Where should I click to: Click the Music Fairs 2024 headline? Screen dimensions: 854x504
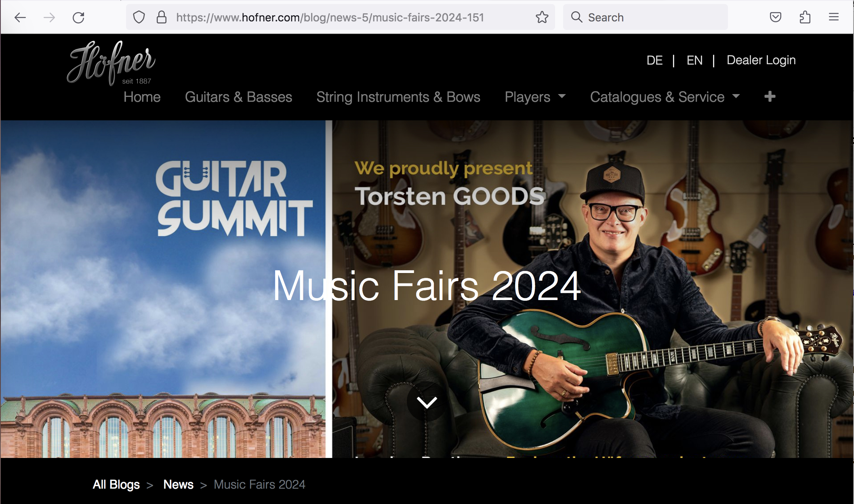[427, 286]
